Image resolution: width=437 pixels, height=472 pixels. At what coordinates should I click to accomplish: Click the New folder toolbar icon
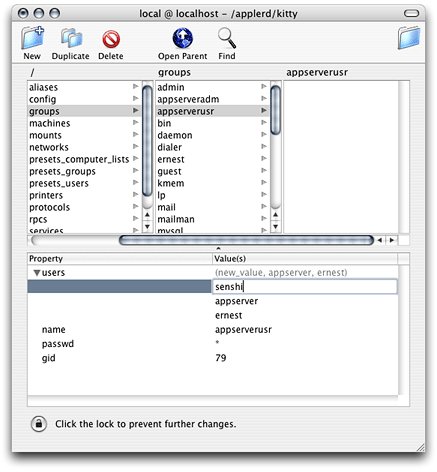tap(32, 38)
